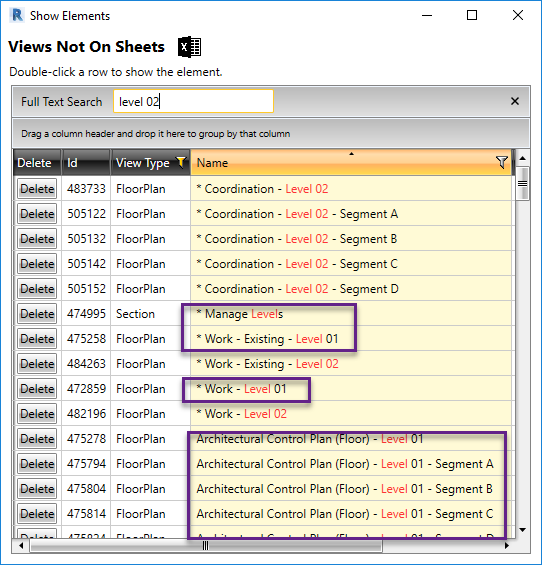Select the '* Work - Level 01' row
This screenshot has height=565, width=542.
pos(351,388)
